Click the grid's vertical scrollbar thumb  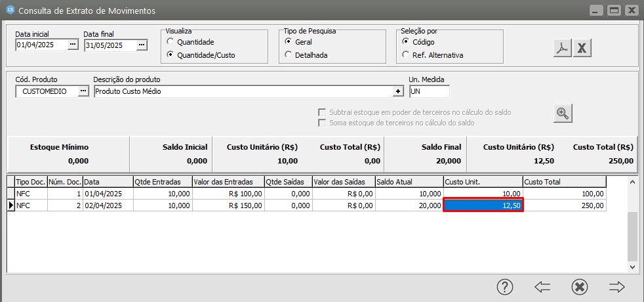632,236
